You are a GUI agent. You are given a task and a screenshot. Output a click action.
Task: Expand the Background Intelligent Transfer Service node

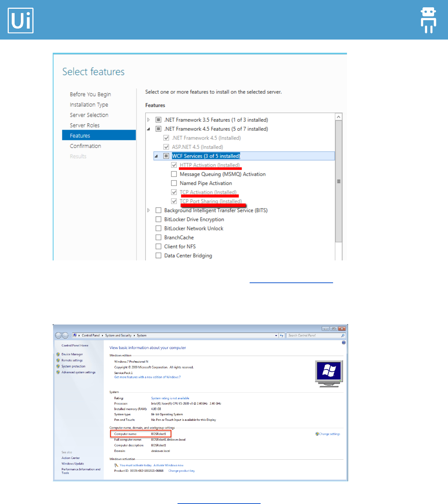[149, 210]
